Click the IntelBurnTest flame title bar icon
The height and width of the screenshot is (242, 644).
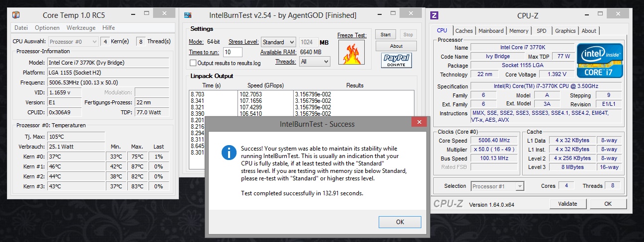pos(188,15)
